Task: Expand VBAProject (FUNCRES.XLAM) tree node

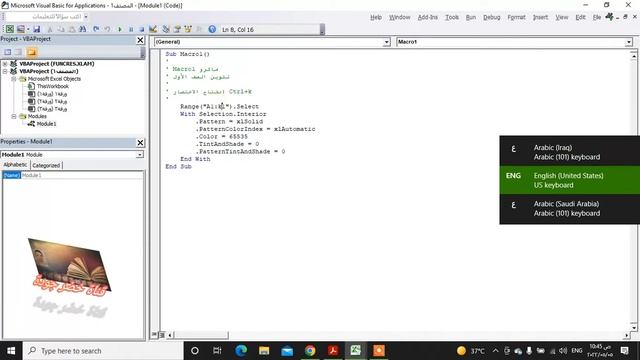Action: 5,64
